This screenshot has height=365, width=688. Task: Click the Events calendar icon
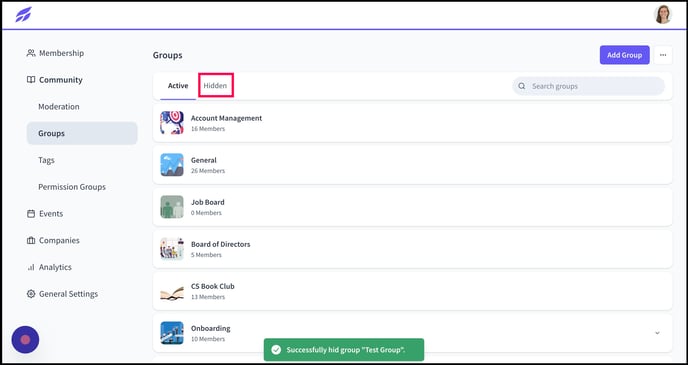point(31,214)
